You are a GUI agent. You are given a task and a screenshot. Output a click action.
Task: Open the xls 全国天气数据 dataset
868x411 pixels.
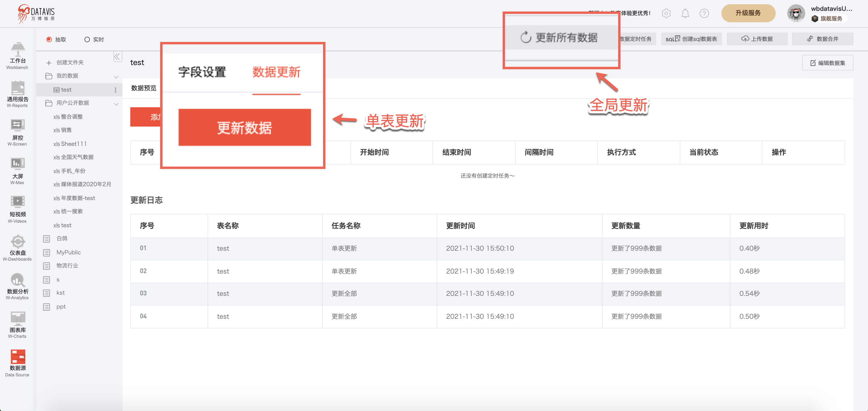click(x=74, y=157)
